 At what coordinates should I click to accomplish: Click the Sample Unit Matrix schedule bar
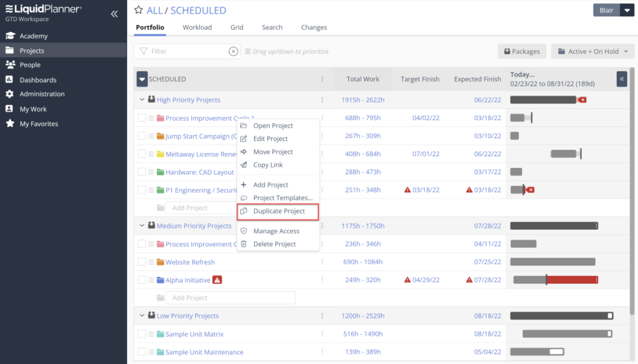pos(567,334)
